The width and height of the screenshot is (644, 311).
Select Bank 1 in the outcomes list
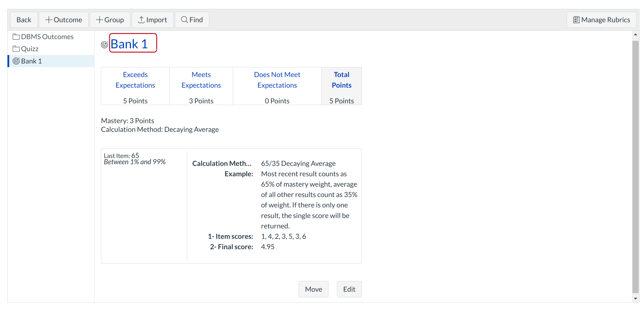pyautogui.click(x=31, y=61)
